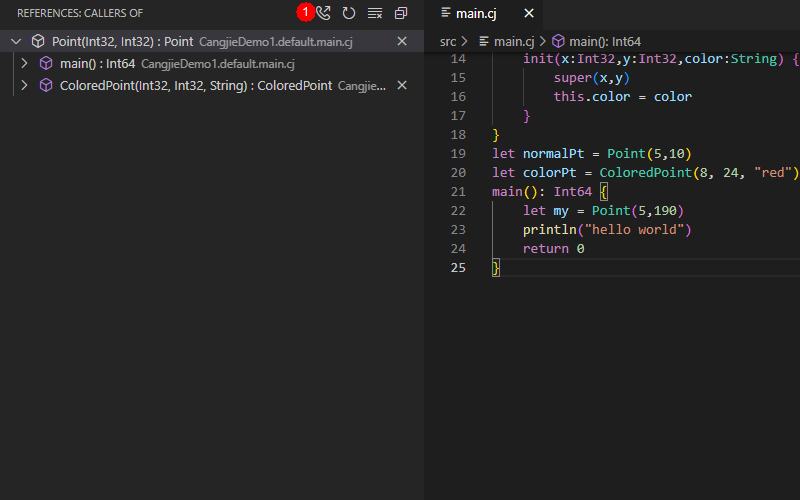Collapse the Point(Int32, Int32) tree node
Viewport: 800px width, 500px height.
click(15, 42)
